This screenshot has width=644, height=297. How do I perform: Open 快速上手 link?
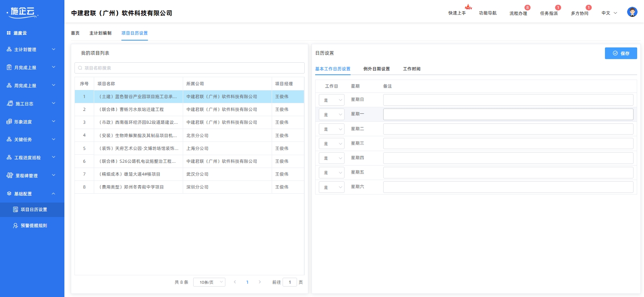click(x=457, y=13)
